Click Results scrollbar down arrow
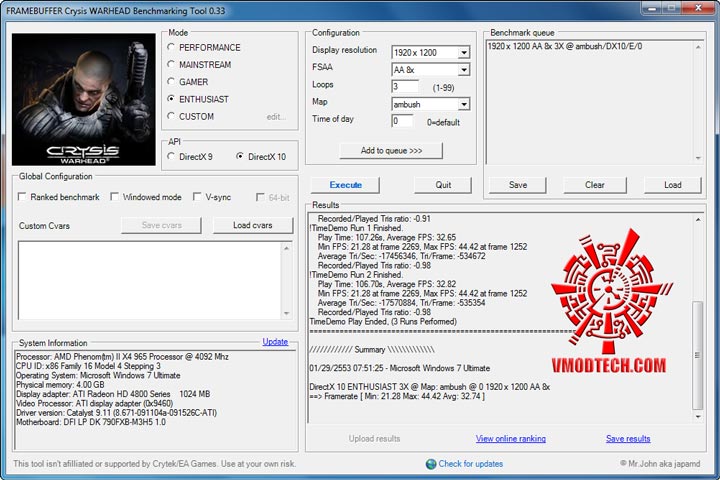The image size is (720, 480). point(698,417)
